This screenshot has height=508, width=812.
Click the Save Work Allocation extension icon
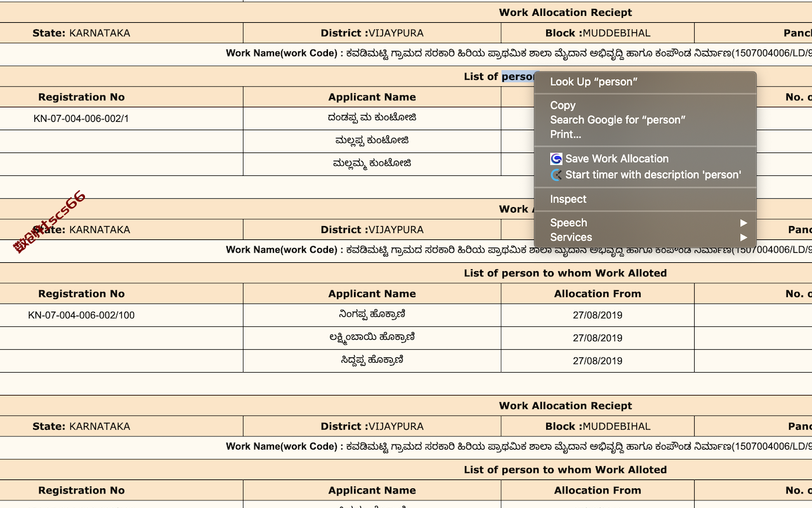(x=556, y=159)
